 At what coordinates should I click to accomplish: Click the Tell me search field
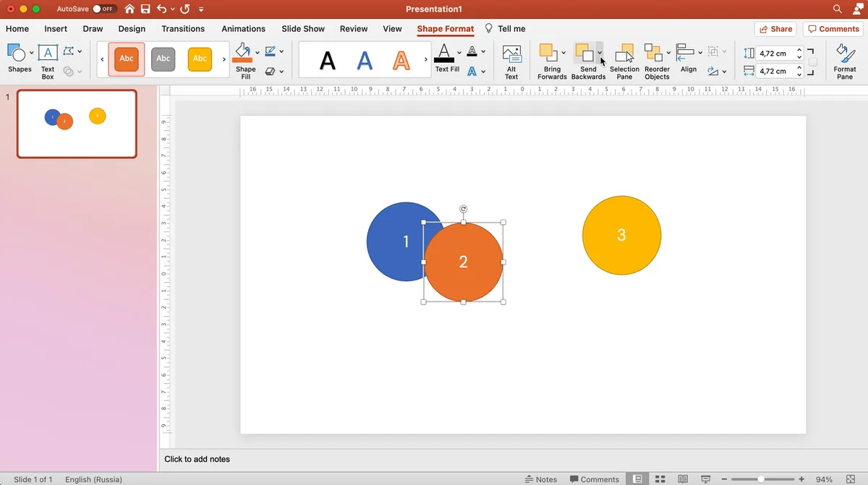point(505,29)
